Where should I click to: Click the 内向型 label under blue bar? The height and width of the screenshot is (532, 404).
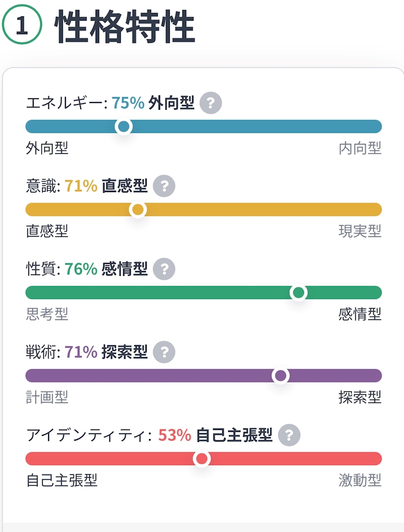360,149
